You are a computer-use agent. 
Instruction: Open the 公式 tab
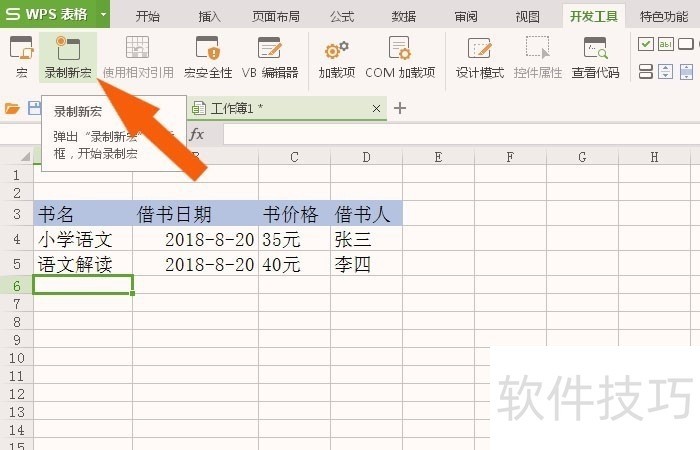tap(342, 17)
